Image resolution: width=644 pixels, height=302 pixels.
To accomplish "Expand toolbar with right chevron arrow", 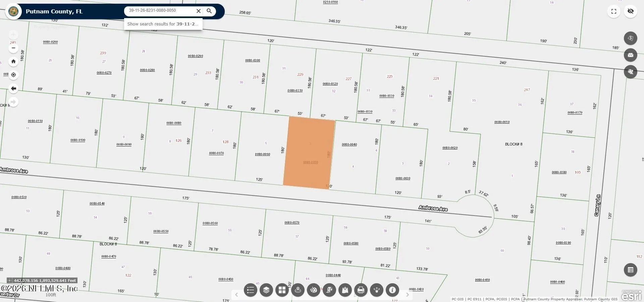I will [408, 295].
